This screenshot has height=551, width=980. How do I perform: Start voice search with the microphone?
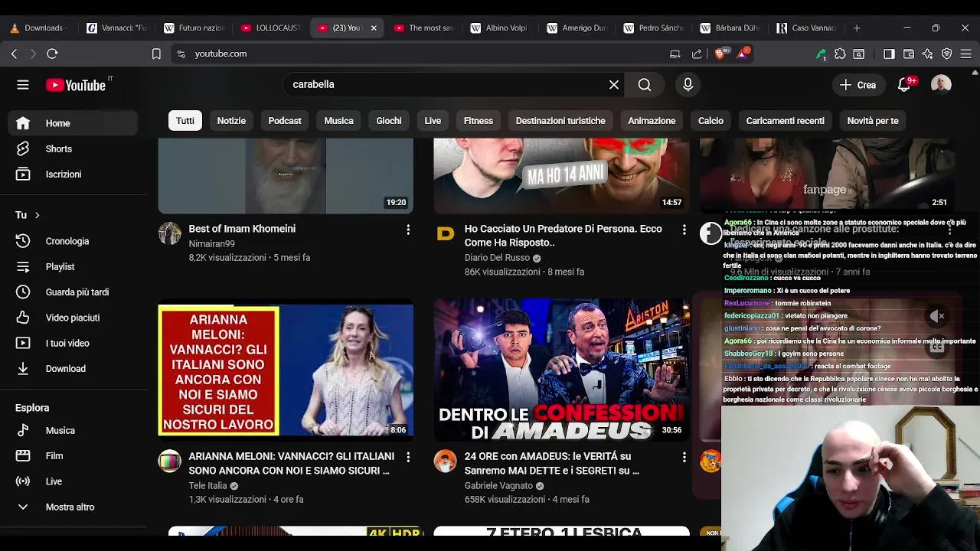[x=688, y=85]
